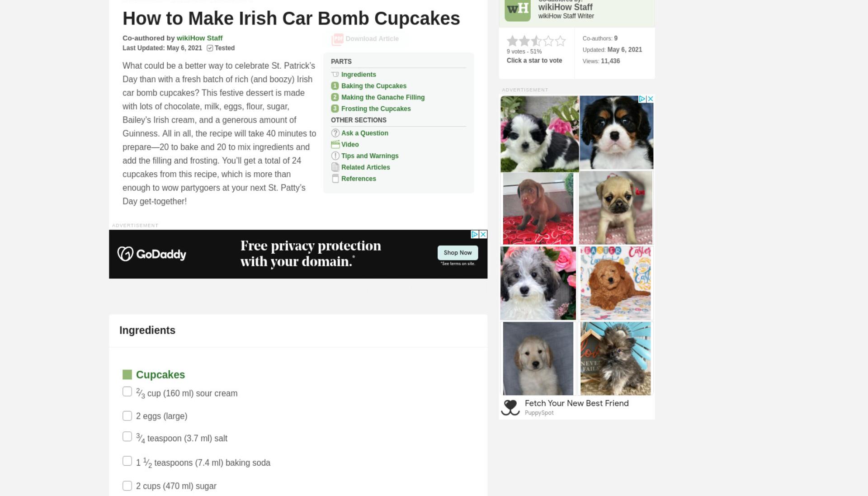Click the AdChoices icon on puppy ad
Screen dimensions: 868x496
point(642,99)
